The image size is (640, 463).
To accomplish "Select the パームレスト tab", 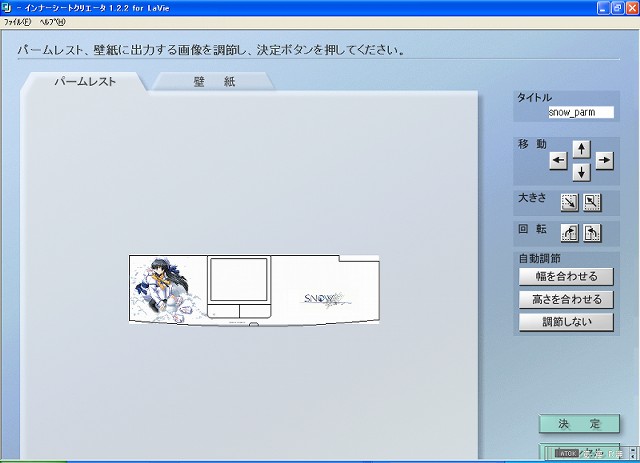I will click(85, 81).
